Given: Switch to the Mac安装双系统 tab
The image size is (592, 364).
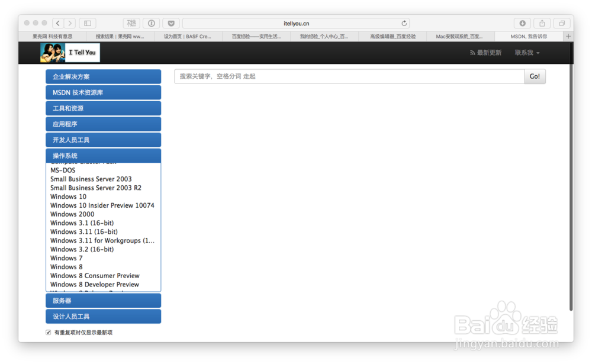Looking at the screenshot, I should (459, 37).
